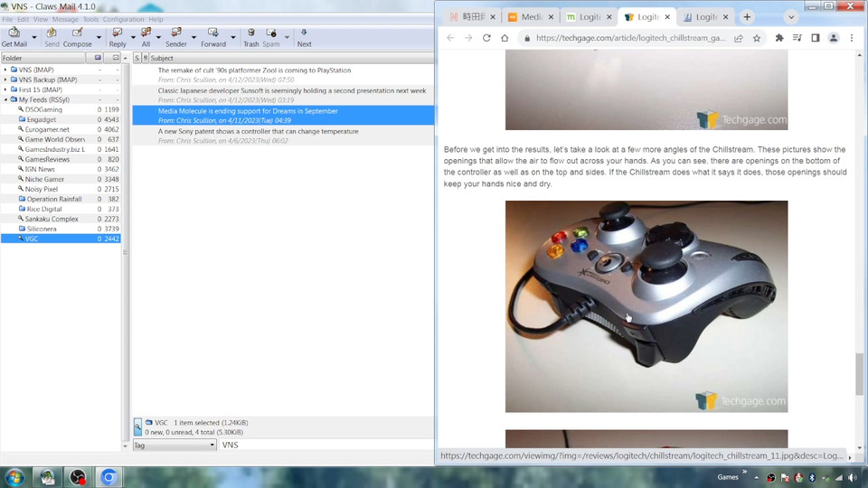The image size is (868, 488).
Task: Collapse My Feeds (RSSyl) tree node
Action: (x=6, y=99)
